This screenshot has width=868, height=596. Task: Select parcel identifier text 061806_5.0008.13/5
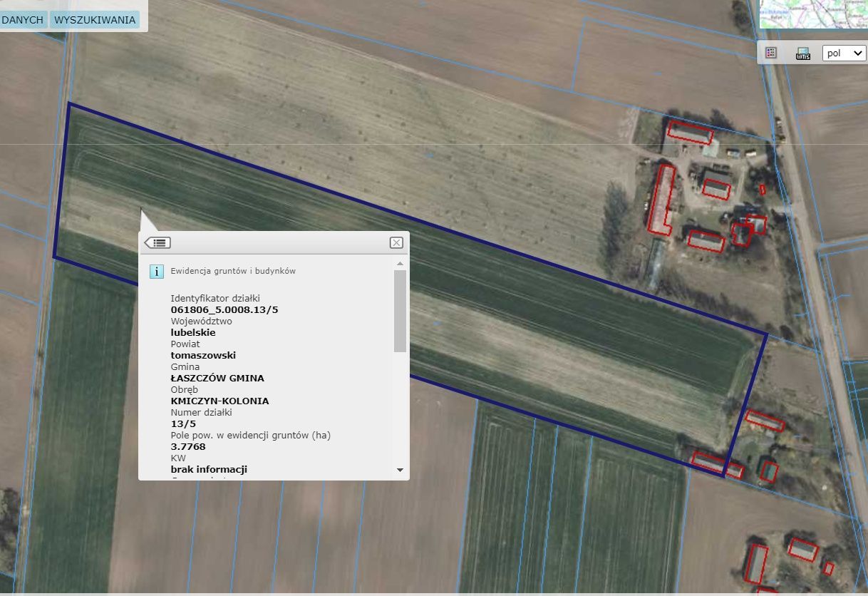pos(224,309)
